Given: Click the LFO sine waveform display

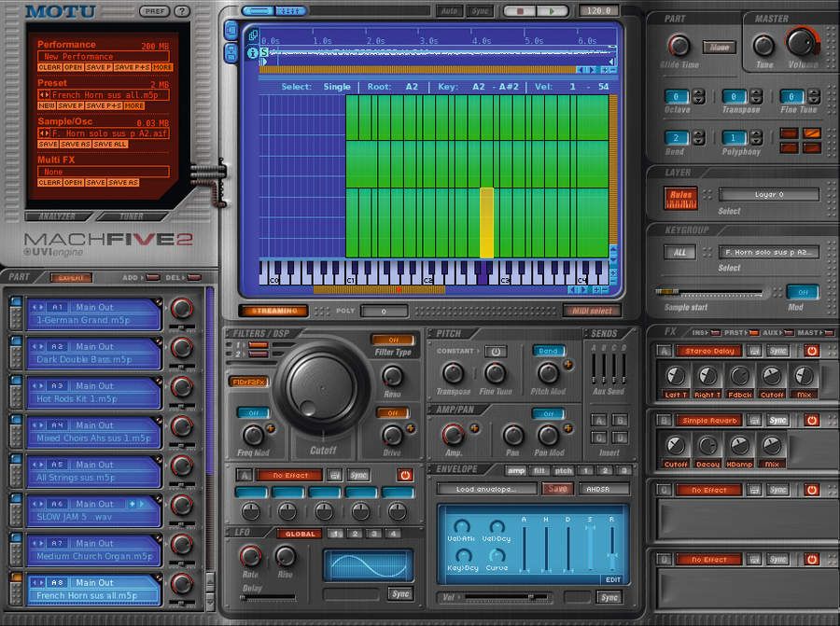Looking at the screenshot, I should 368,565.
